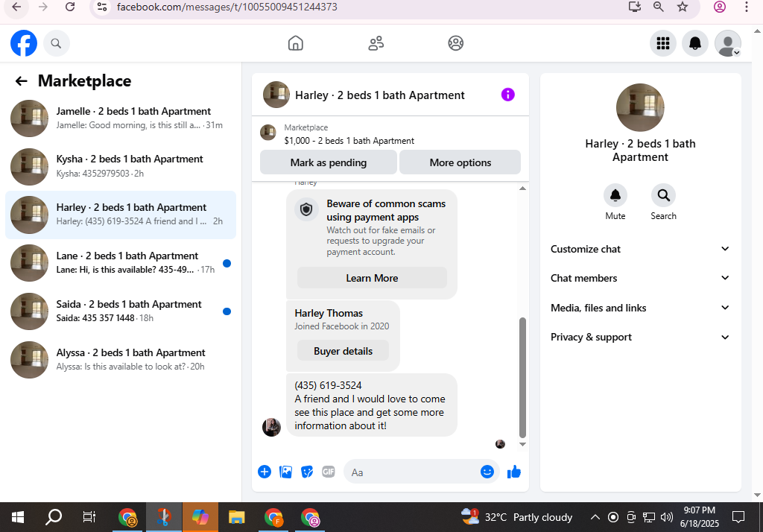Viewport: 763px width, 532px height.
Task: Open Alyssa's apartment conversation
Action: click(120, 360)
